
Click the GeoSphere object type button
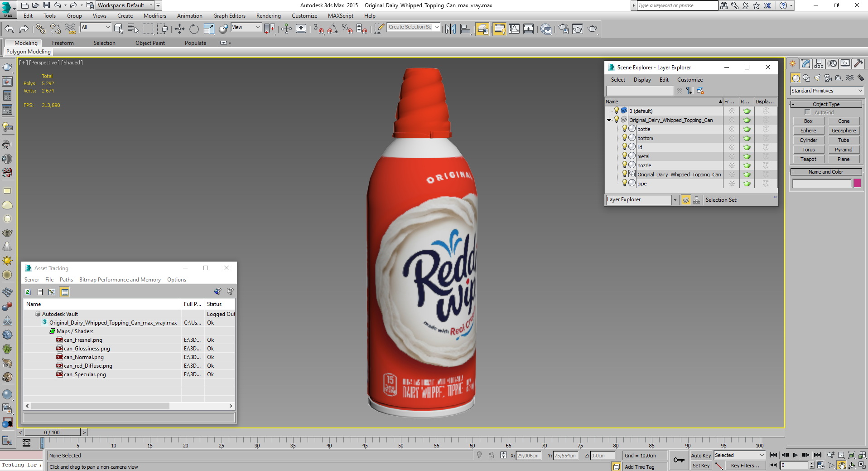(844, 131)
